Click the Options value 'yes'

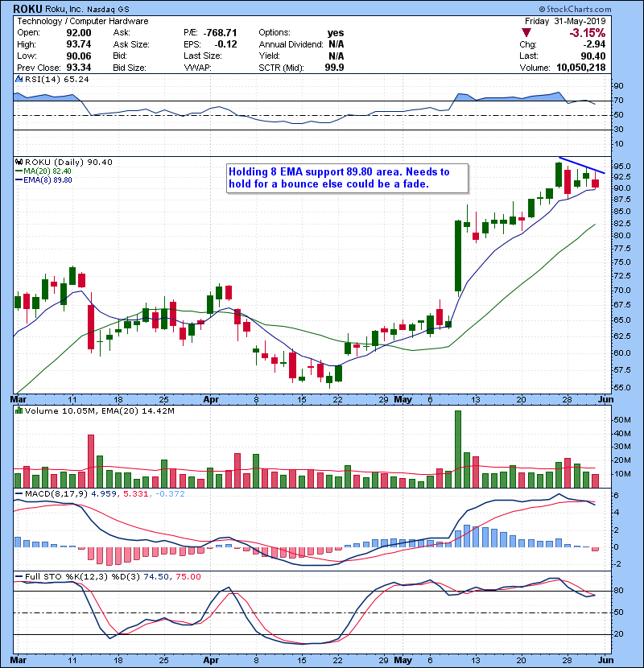click(x=336, y=33)
